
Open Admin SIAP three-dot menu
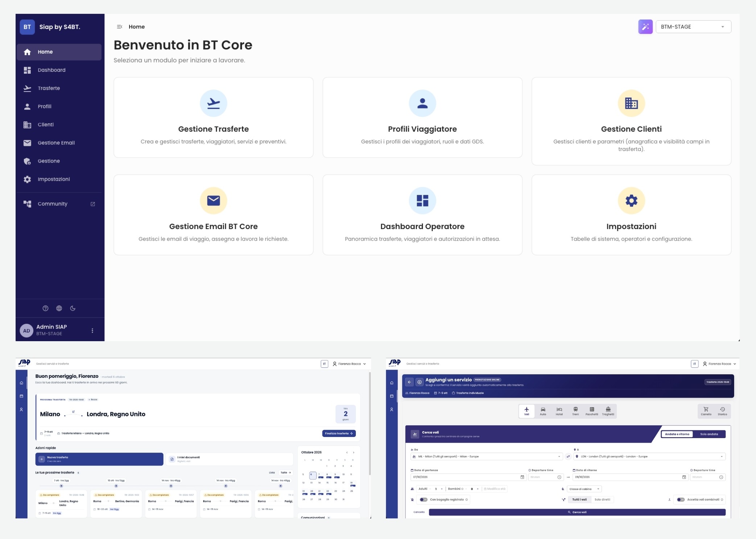(x=93, y=330)
